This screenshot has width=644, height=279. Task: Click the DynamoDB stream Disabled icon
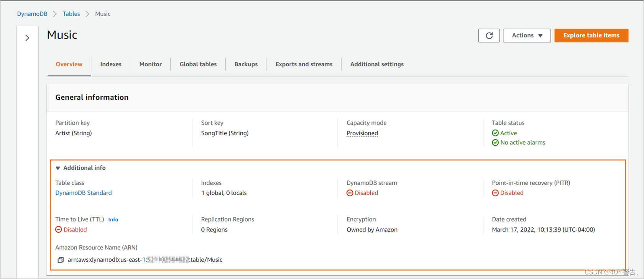point(350,193)
